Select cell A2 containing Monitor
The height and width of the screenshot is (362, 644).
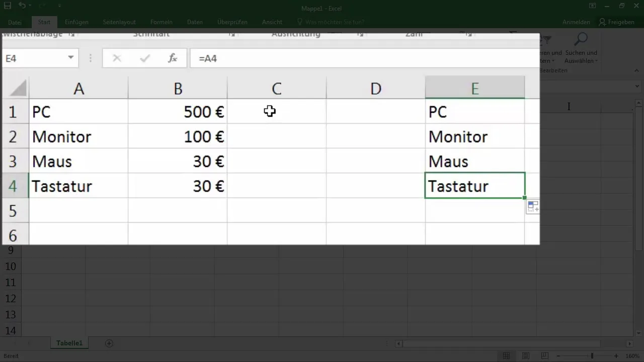[78, 136]
